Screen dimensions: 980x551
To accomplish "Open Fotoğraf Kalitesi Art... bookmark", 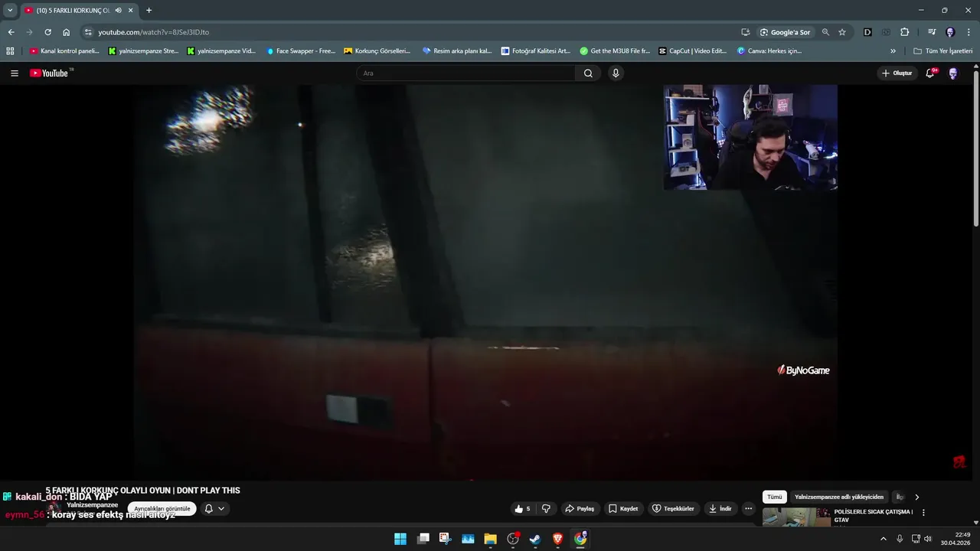I will tap(536, 51).
